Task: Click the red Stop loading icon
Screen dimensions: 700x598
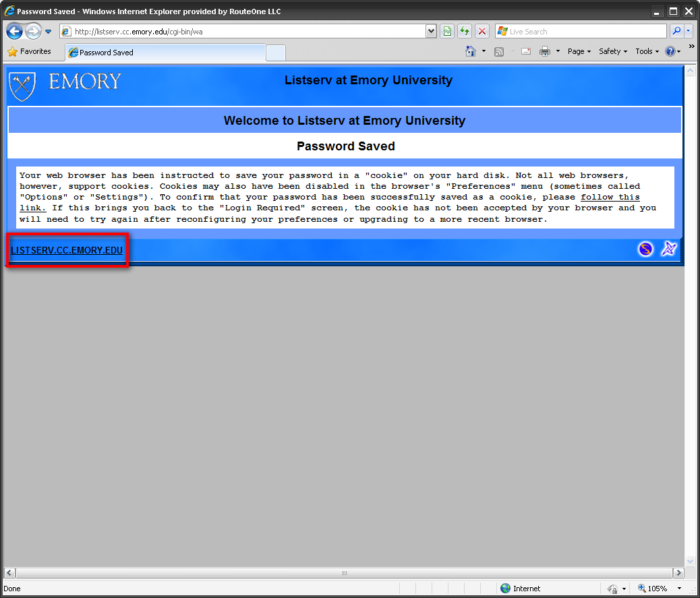Action: point(482,31)
